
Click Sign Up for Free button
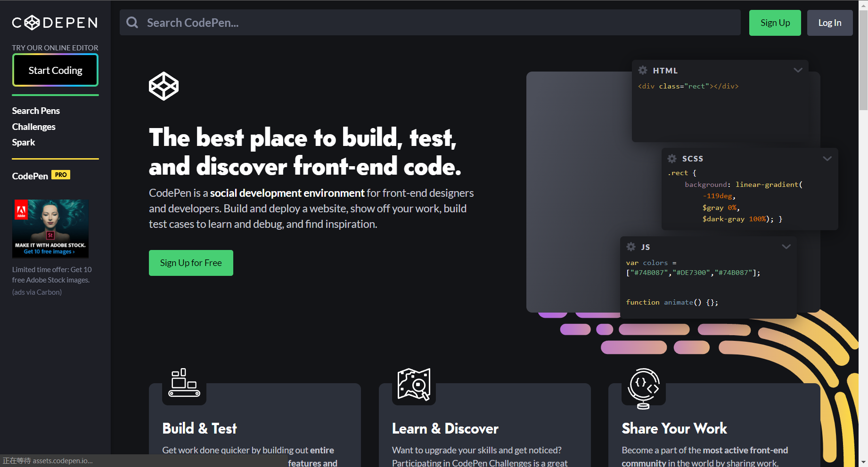tap(191, 263)
